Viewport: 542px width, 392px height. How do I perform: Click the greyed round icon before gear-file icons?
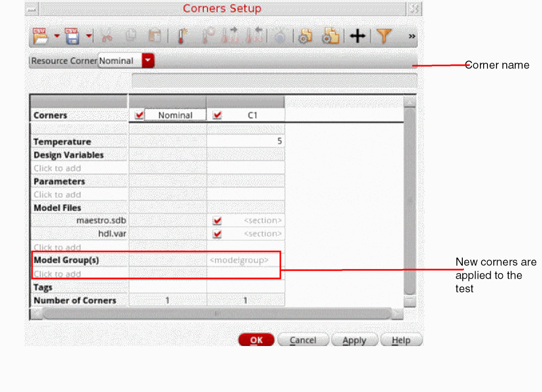coord(280,36)
